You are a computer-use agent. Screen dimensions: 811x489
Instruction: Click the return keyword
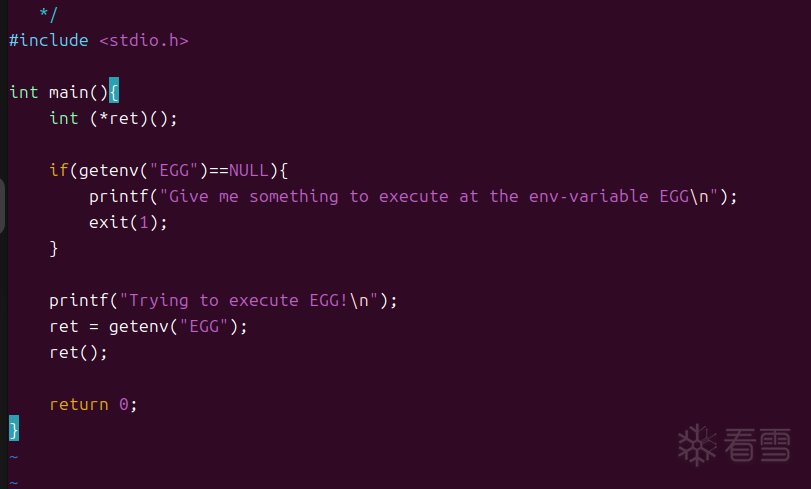[78, 404]
